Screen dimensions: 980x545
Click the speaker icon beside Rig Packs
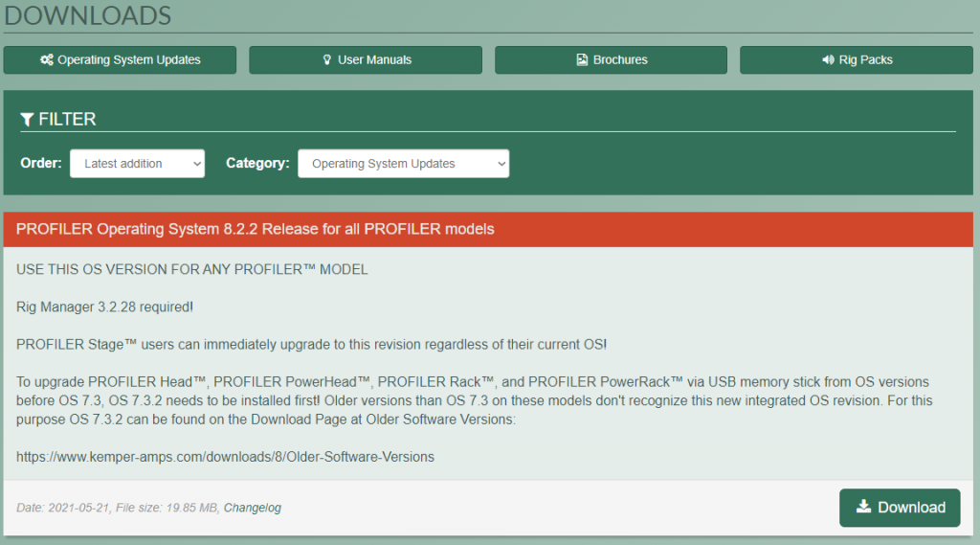coord(828,60)
